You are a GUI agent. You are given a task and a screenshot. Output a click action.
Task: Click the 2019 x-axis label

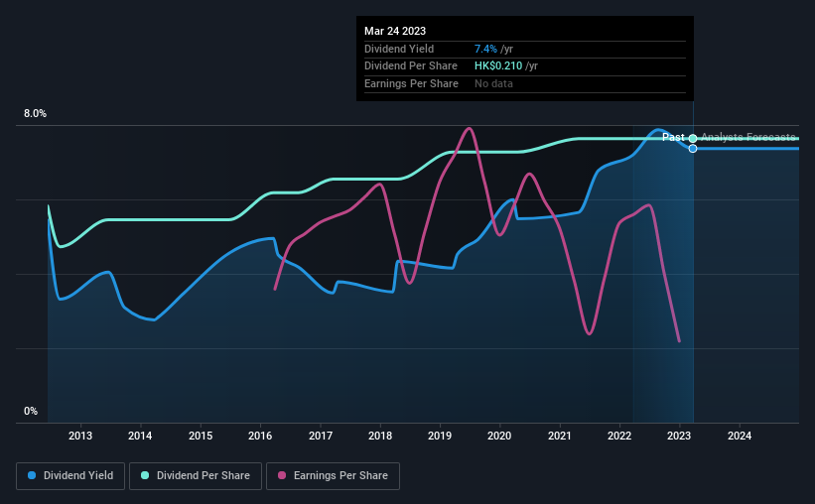(x=440, y=436)
